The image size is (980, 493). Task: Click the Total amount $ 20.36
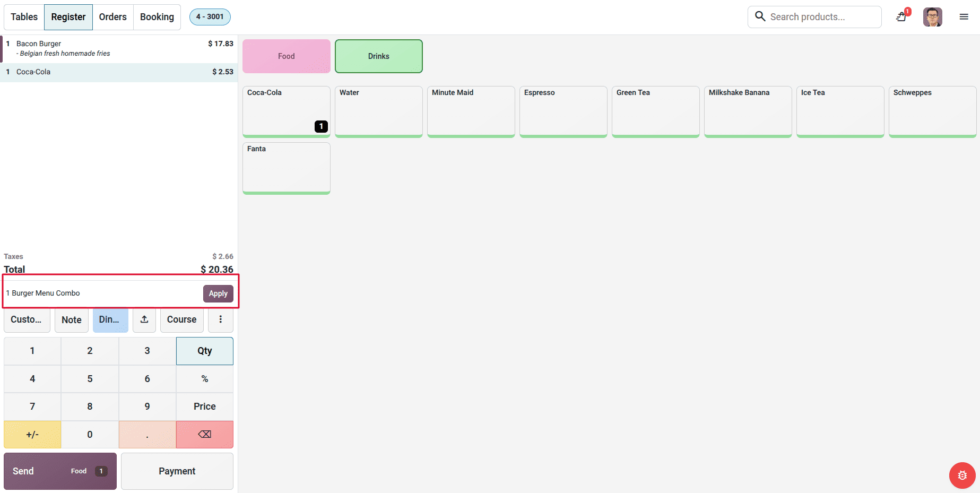[x=217, y=269]
